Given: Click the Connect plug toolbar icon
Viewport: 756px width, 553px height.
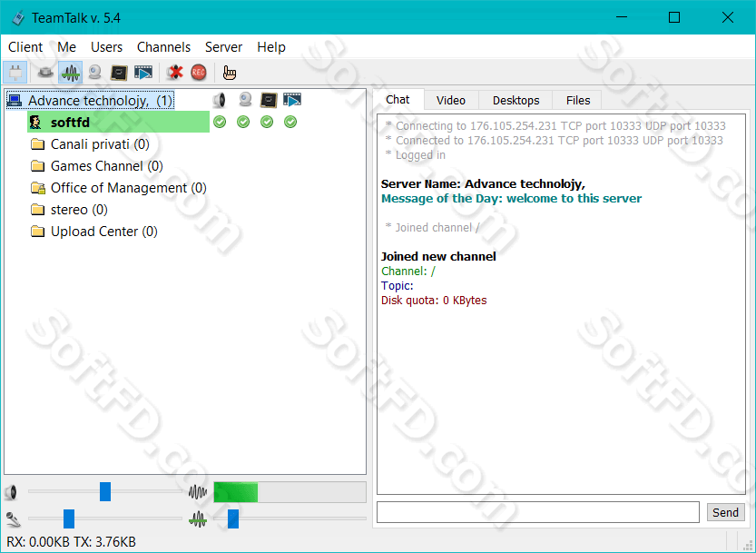Looking at the screenshot, I should point(15,73).
